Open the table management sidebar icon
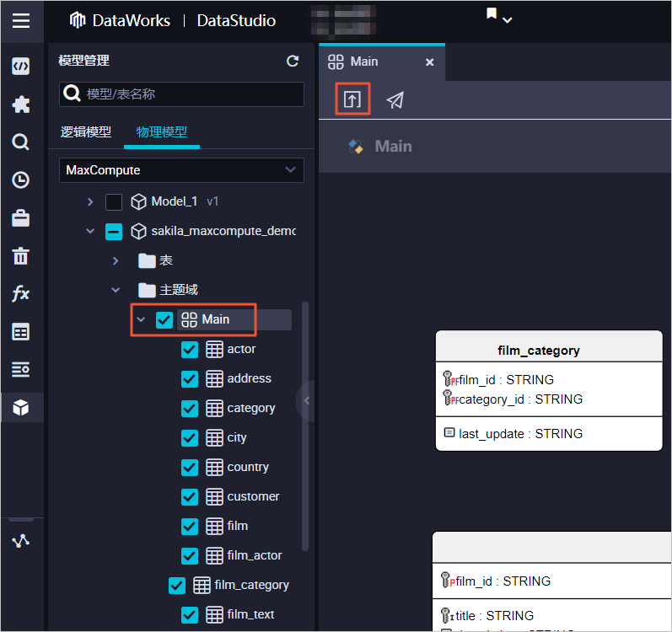The image size is (672, 632). tap(21, 332)
